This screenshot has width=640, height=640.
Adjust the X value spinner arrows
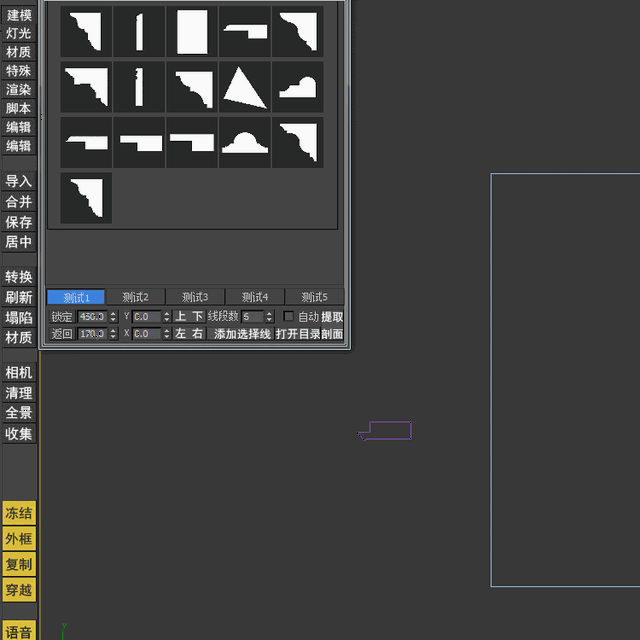click(x=167, y=334)
